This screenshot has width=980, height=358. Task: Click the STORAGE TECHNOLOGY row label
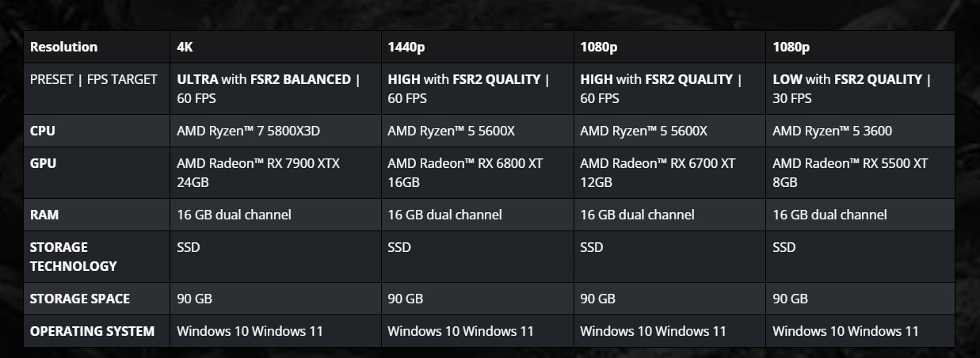[73, 257]
